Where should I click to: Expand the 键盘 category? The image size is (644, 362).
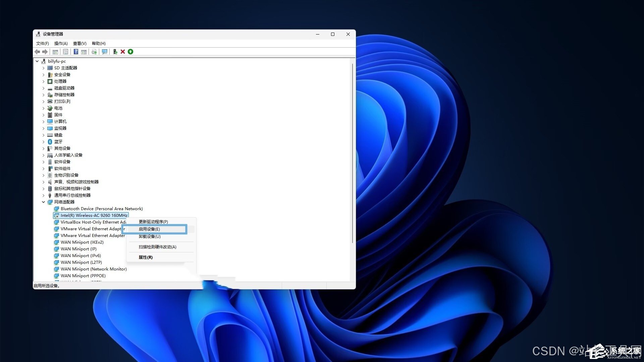coord(43,135)
